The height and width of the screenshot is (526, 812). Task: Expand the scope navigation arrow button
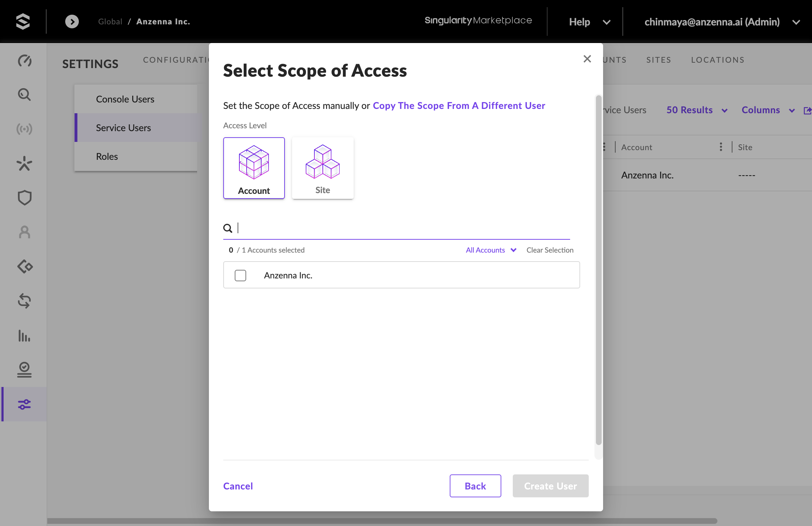point(72,21)
